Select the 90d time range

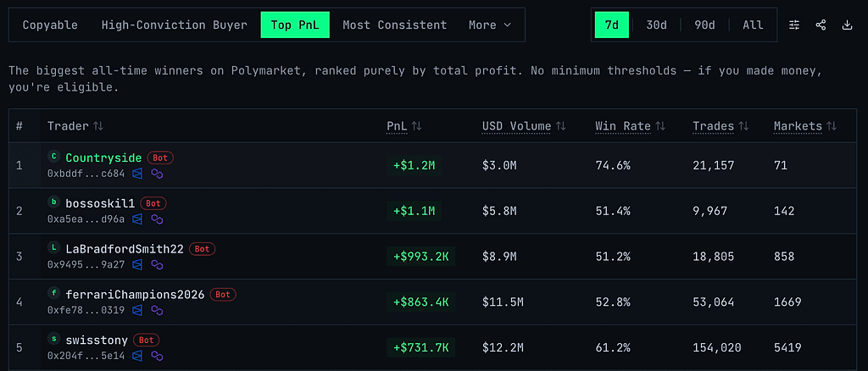pyautogui.click(x=704, y=25)
